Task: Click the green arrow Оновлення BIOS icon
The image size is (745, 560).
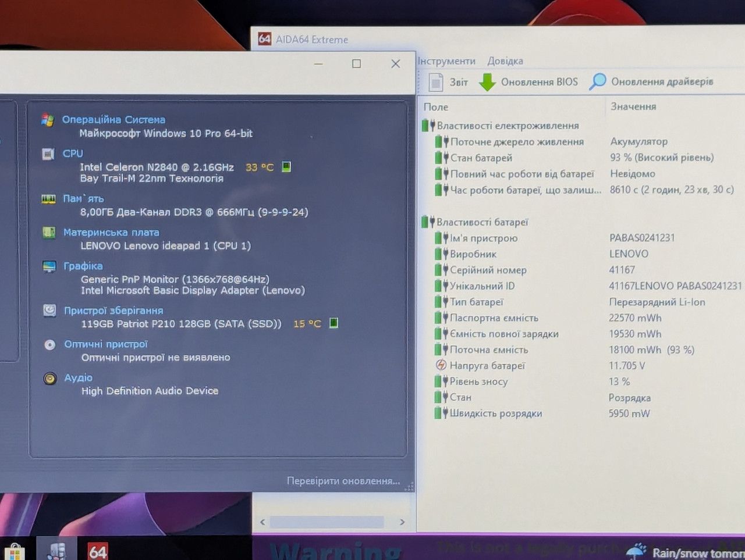Action: point(487,82)
